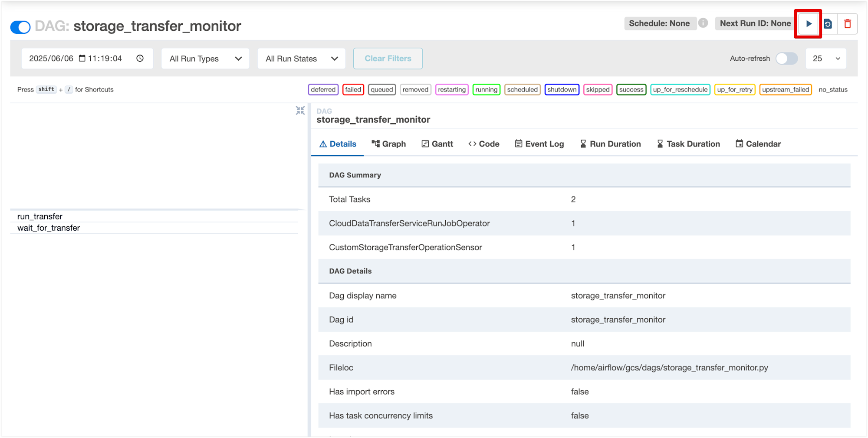Open the Graph tab

point(389,144)
